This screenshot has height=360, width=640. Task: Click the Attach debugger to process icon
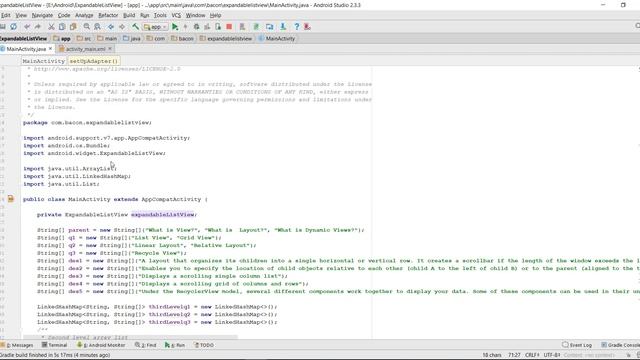tap(218, 27)
